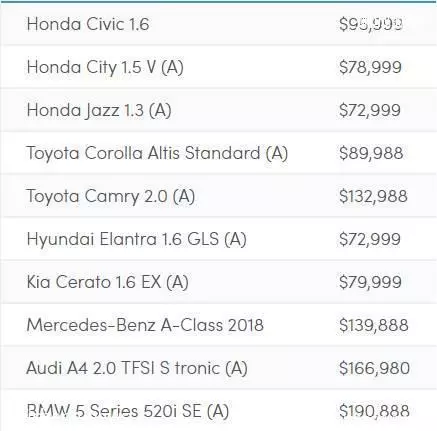Click the Hyundai Elantra 1.6 GLS (A) name
The image size is (437, 431).
click(x=137, y=239)
